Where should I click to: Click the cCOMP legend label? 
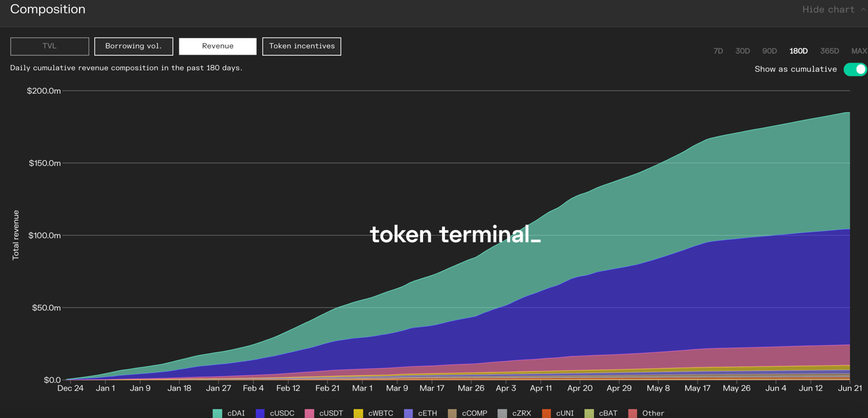coord(475,413)
